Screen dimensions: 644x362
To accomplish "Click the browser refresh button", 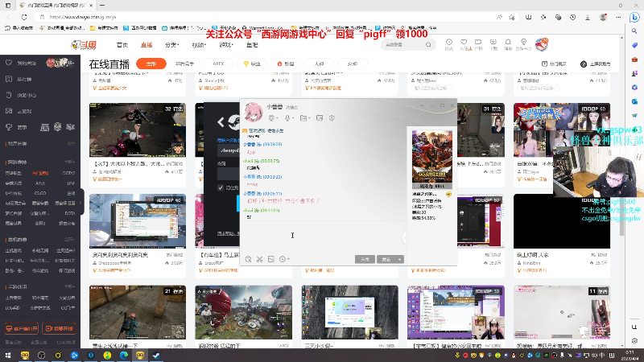I will point(24,17).
